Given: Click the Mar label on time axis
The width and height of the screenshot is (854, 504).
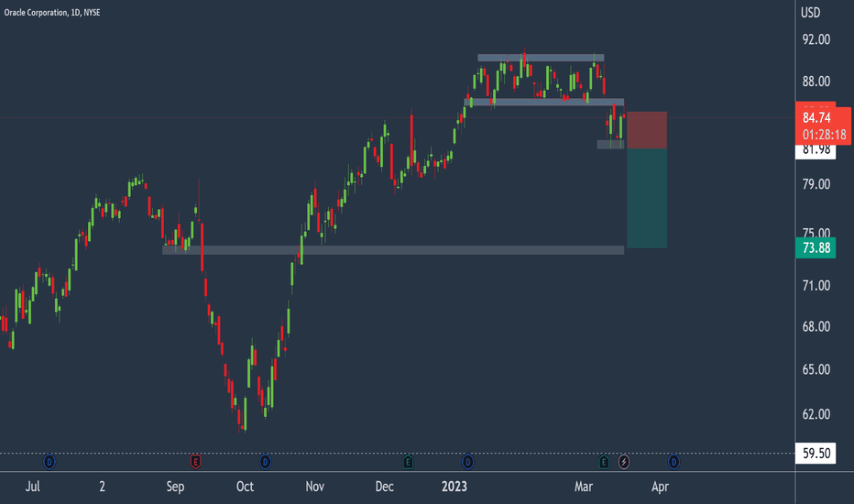Looking at the screenshot, I should [x=584, y=487].
